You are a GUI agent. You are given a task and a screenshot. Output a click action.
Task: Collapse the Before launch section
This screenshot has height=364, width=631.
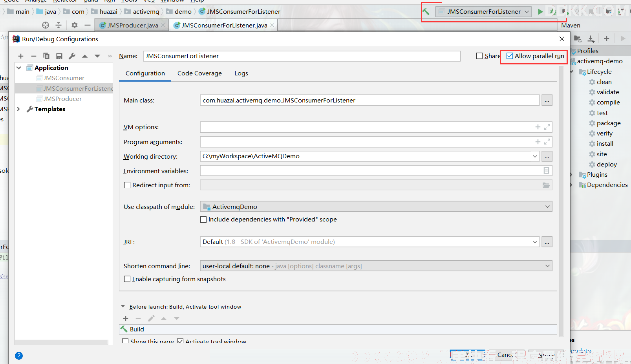[123, 306]
